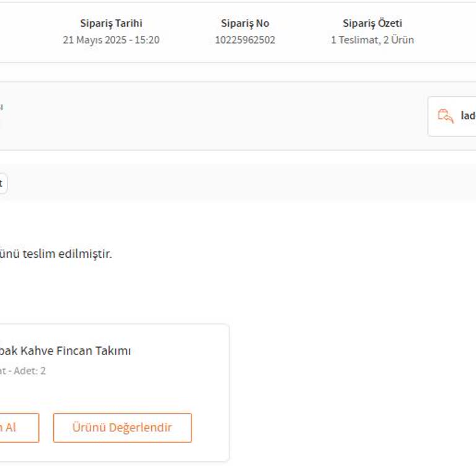Click the button ending in Al
Viewport: 476px width, 476px height.
point(19,428)
